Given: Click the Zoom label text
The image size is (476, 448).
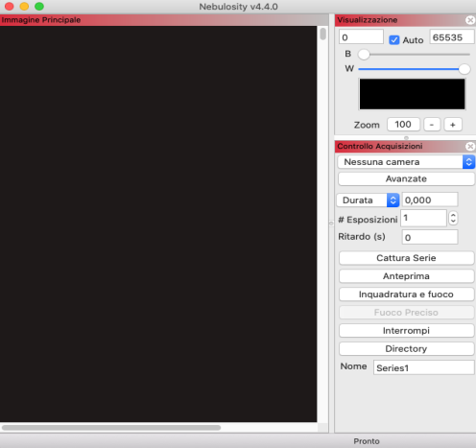Looking at the screenshot, I should click(x=367, y=125).
